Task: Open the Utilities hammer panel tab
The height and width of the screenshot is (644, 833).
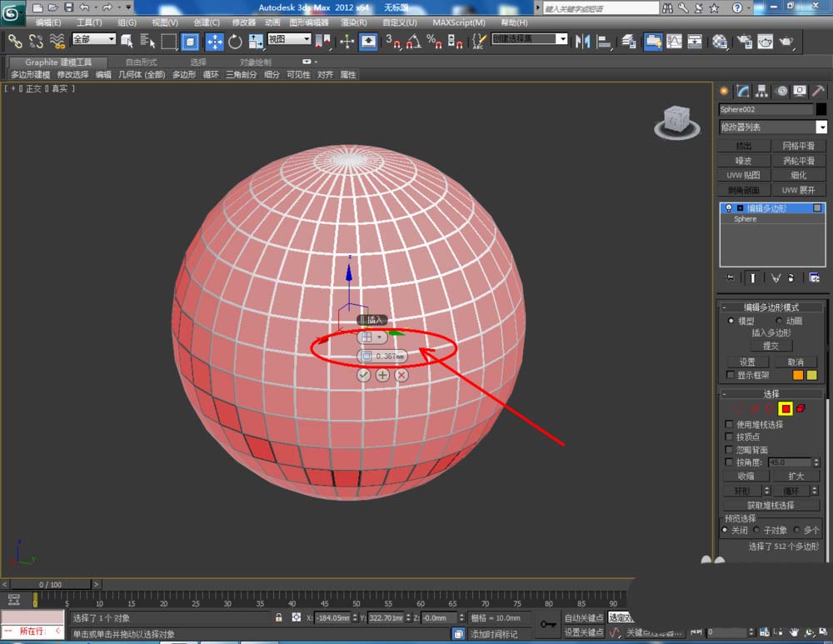Action: coord(816,91)
